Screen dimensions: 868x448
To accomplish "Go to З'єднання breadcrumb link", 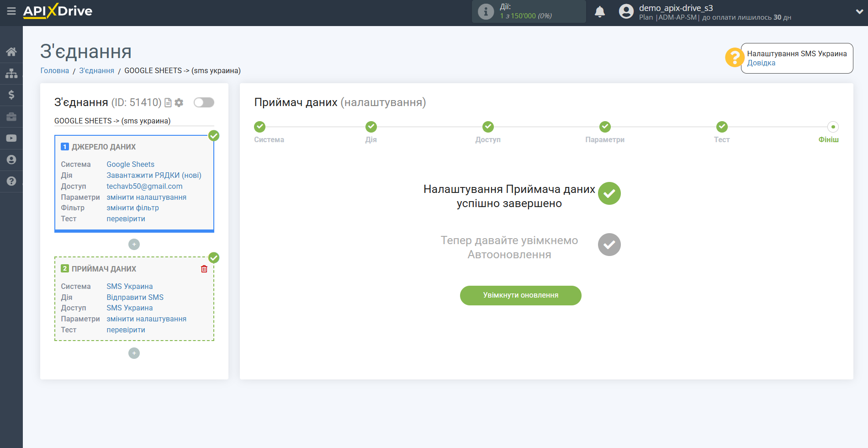I will [97, 70].
